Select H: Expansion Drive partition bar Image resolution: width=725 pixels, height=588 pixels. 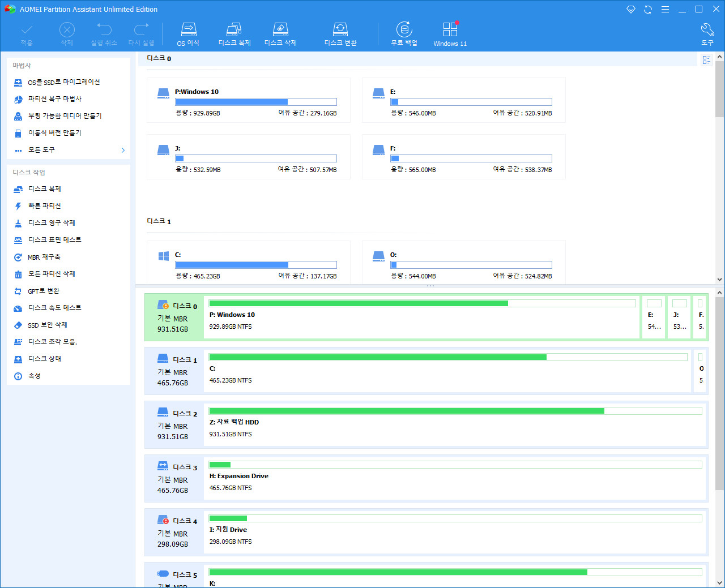click(455, 478)
